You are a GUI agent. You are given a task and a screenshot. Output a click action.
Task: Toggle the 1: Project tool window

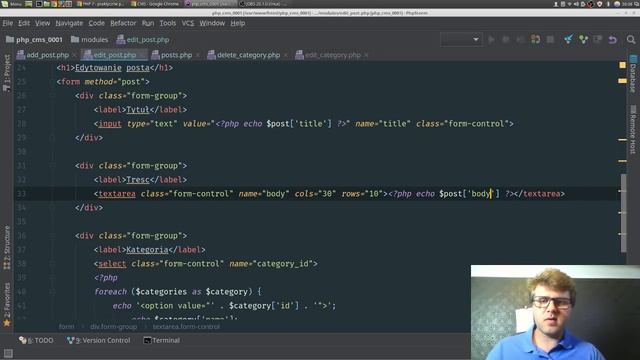pos(7,73)
